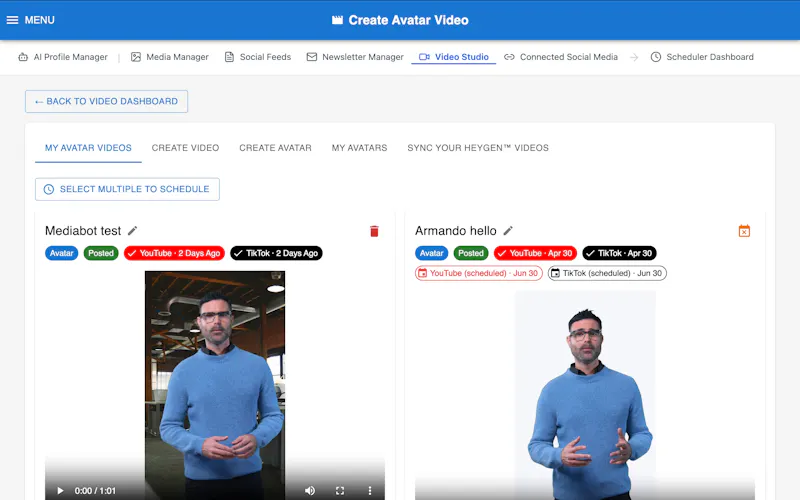Viewport: 800px width, 500px height.
Task: Click Avatar badge on Armando hello
Action: pyautogui.click(x=432, y=253)
